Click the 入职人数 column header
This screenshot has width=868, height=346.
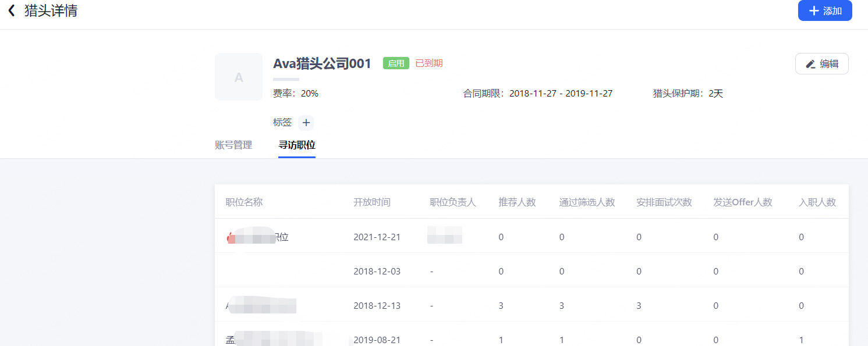point(817,202)
